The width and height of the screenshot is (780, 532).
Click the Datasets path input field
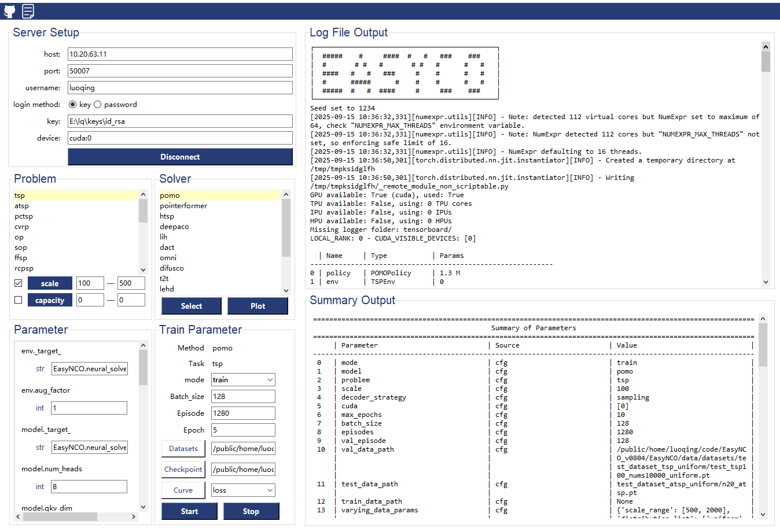(243, 449)
